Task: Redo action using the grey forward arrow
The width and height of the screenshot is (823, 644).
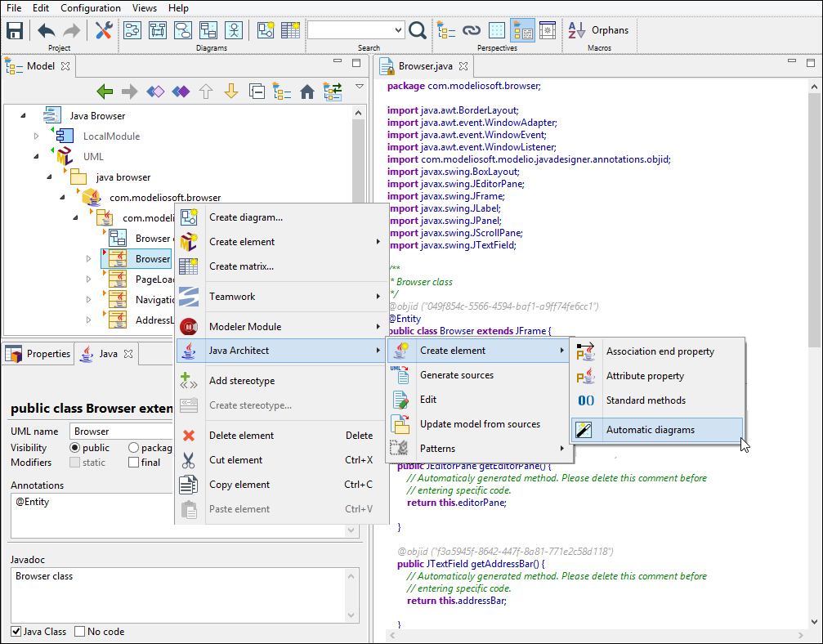Action: [71, 30]
